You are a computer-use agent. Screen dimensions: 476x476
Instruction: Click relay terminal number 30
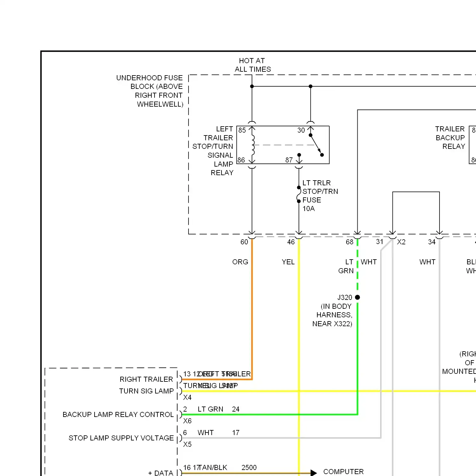coord(301,130)
